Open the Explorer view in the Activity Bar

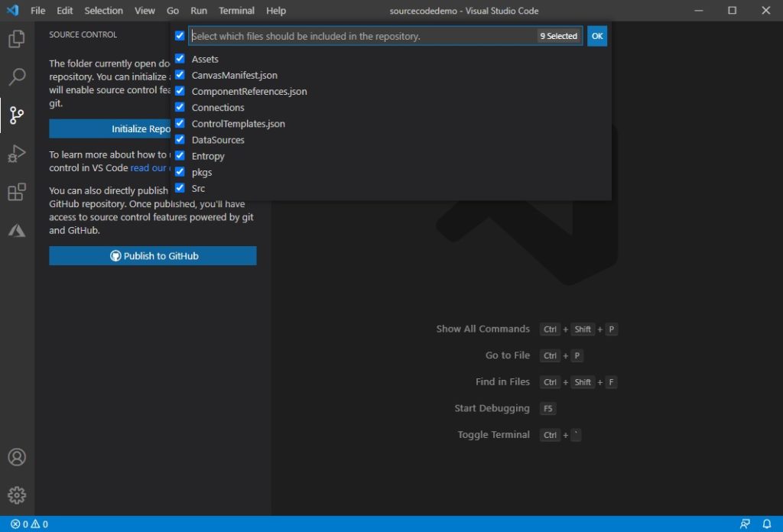click(17, 38)
